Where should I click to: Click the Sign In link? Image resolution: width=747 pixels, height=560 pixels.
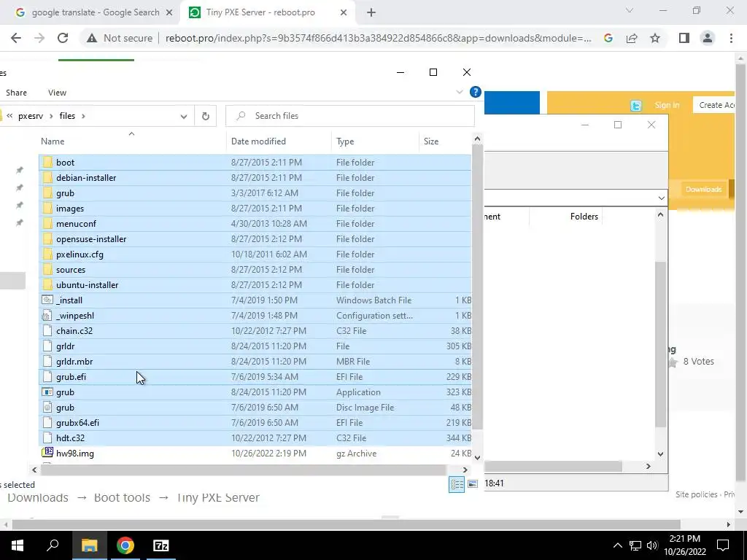(x=667, y=105)
